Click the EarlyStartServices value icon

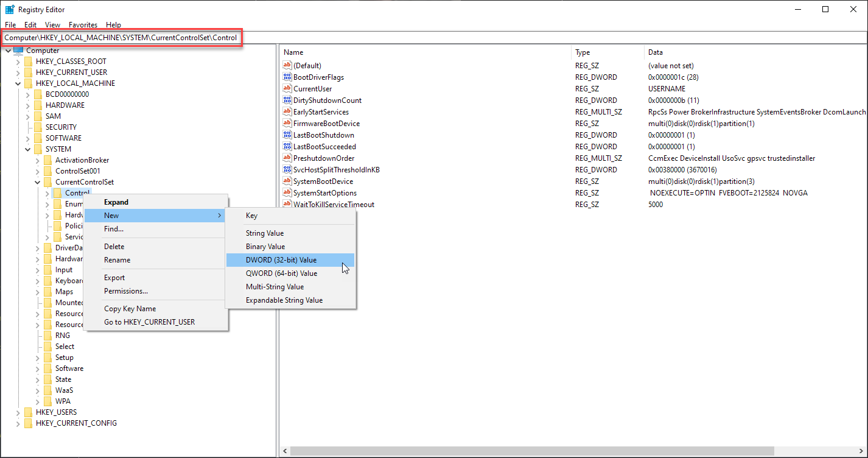pos(288,111)
